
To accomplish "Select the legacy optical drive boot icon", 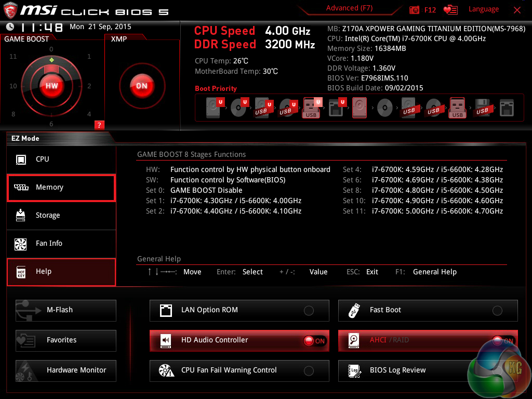I will 385,108.
